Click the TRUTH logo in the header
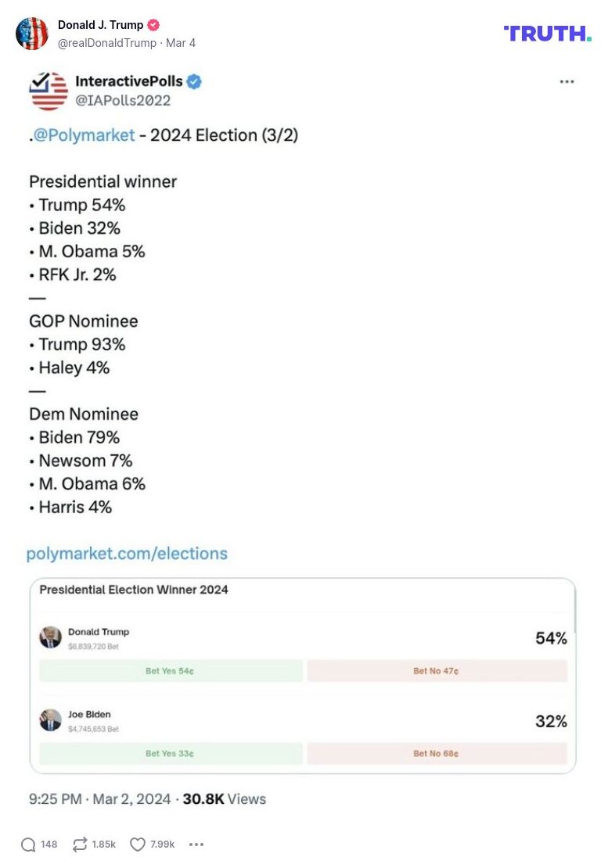 coord(546,34)
